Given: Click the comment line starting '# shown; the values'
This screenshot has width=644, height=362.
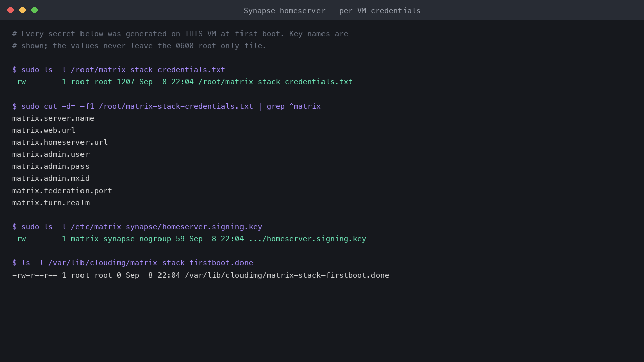Looking at the screenshot, I should [139, 46].
